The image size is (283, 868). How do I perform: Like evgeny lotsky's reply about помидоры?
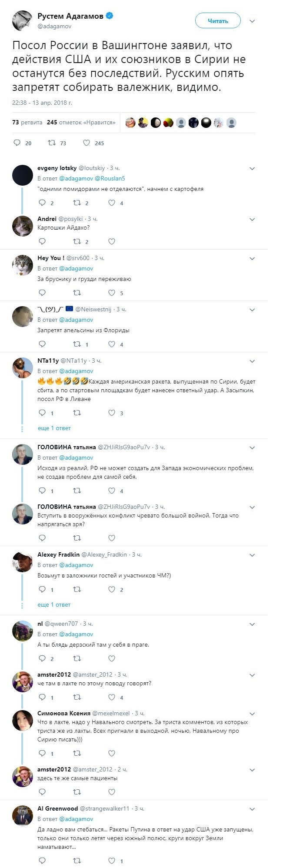[111, 203]
